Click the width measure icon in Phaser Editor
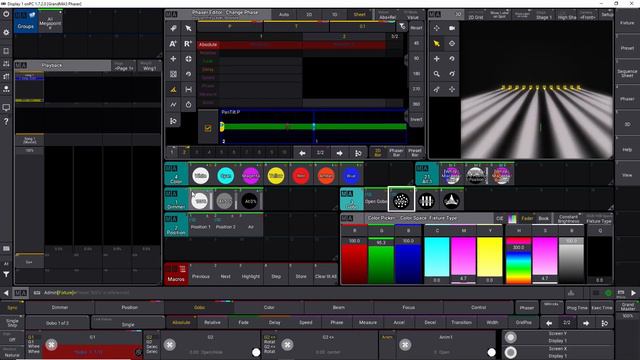 click(188, 89)
